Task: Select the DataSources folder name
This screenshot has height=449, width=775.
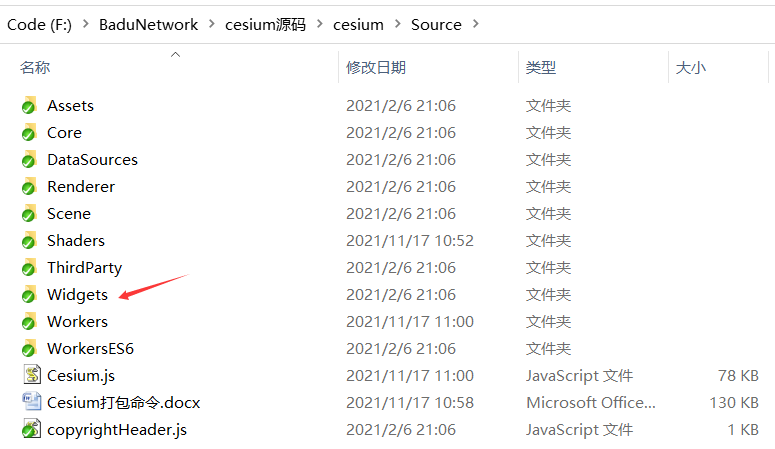Action: point(92,159)
